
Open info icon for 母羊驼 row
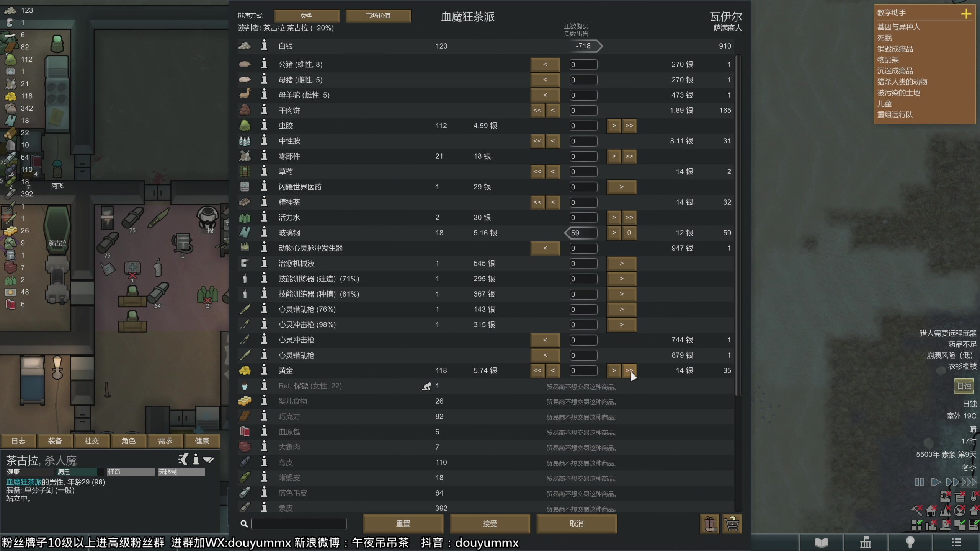(x=264, y=95)
